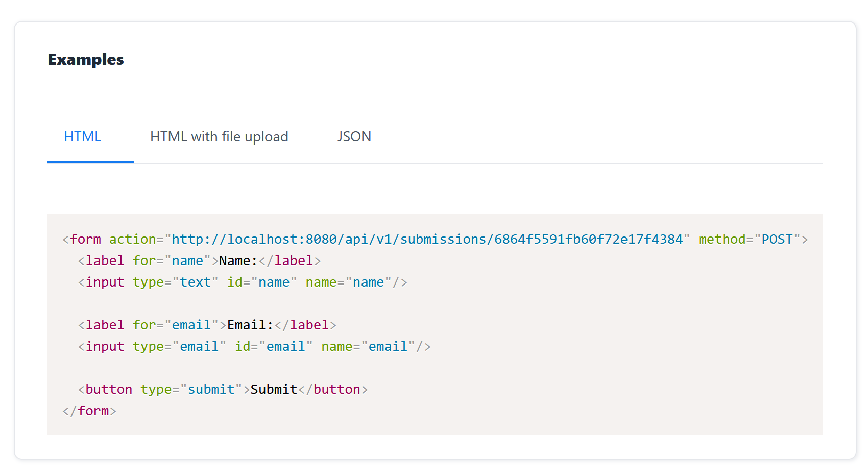Select the input type email line
The width and height of the screenshot is (868, 474).
[x=254, y=346]
